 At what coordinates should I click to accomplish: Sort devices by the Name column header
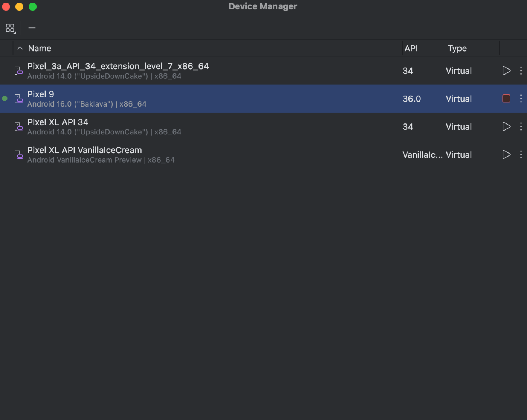pos(40,48)
